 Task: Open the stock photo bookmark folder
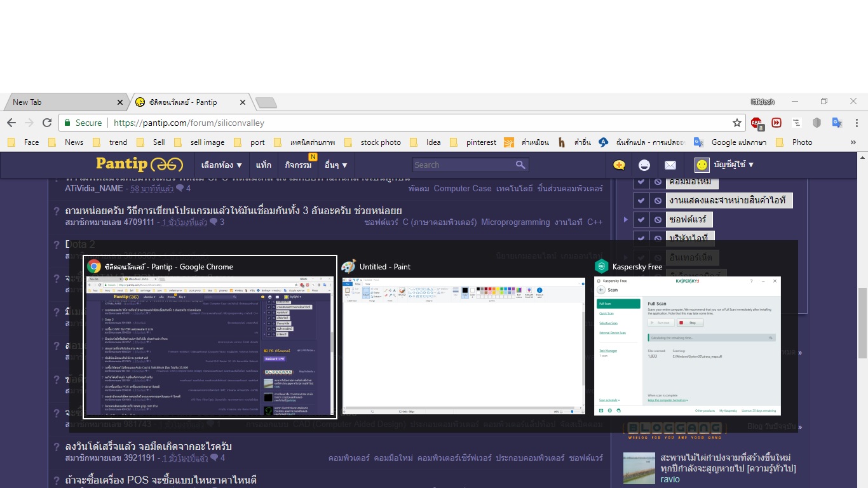[x=374, y=142]
